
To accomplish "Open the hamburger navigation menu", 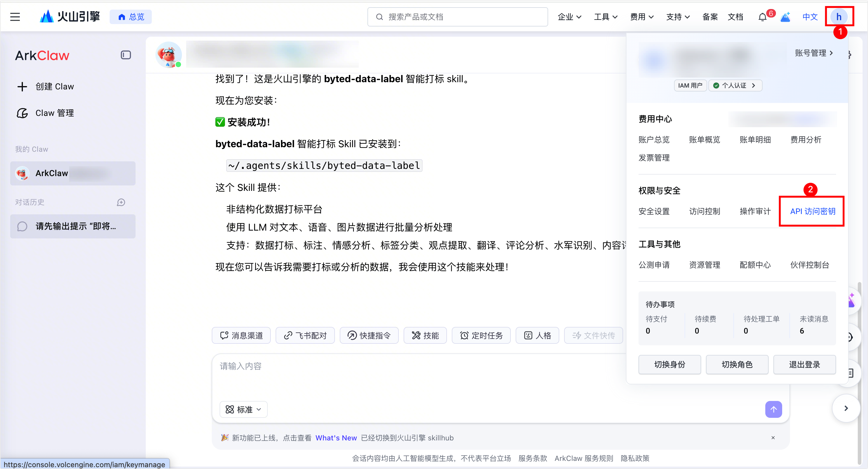I will [15, 17].
